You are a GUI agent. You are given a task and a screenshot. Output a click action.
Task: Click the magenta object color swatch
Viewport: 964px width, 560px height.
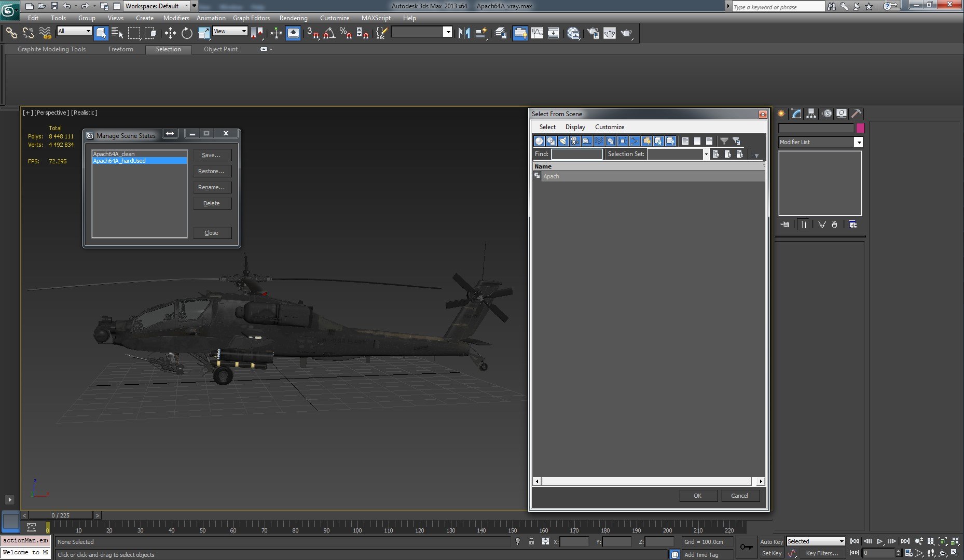pos(860,128)
